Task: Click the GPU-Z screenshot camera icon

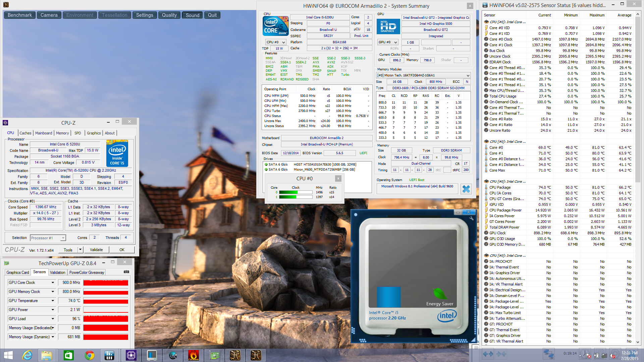Action: click(x=126, y=272)
